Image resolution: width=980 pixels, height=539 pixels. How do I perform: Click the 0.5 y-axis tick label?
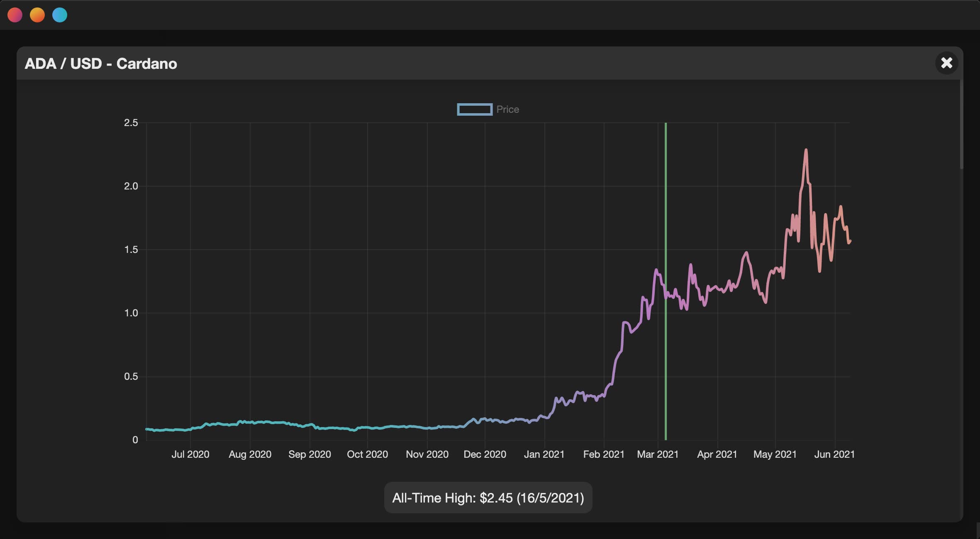point(131,376)
